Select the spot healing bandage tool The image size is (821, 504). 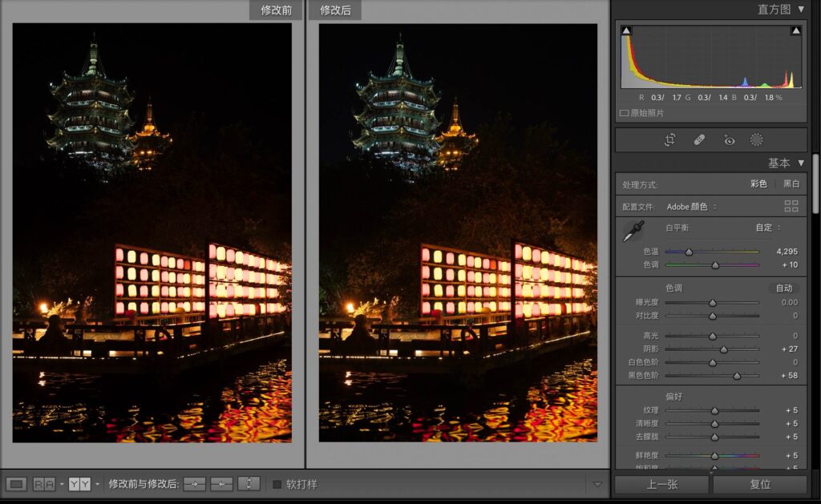699,140
